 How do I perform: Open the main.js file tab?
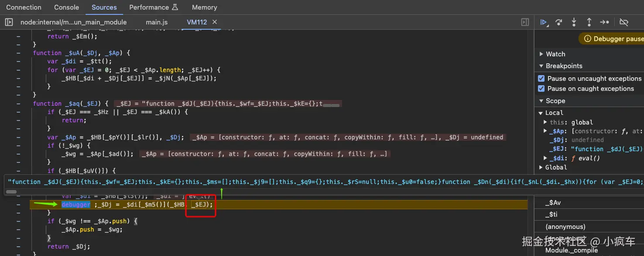[x=157, y=22]
